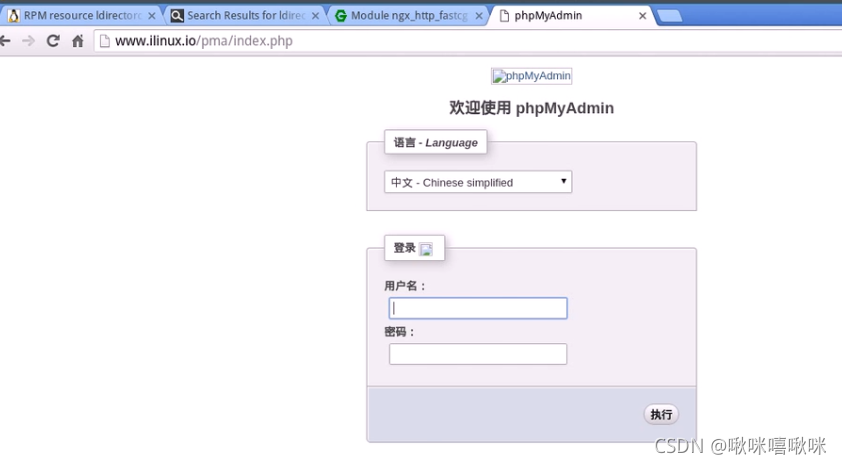Screen dimensions: 842x464
Task: Click the broken icon beside 登录
Action: coord(426,249)
